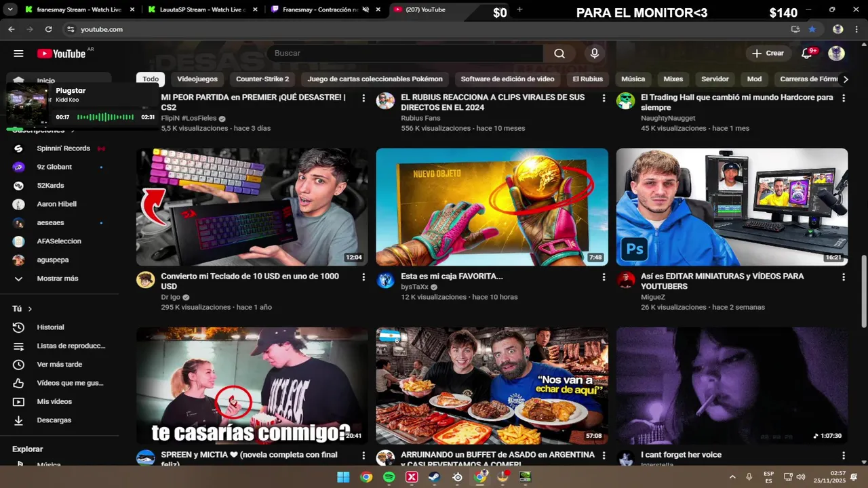
Task: Open the Chrome tab search chevron
Action: 9,10
